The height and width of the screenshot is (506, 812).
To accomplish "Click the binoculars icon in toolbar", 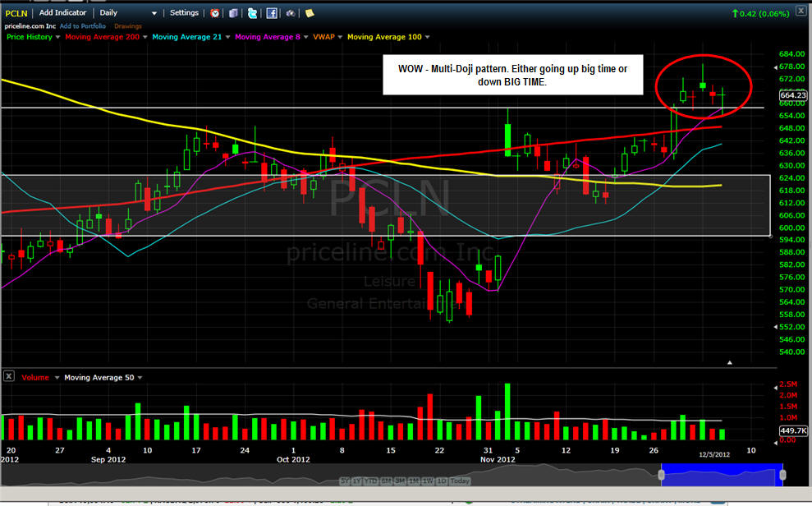I will 291,13.
